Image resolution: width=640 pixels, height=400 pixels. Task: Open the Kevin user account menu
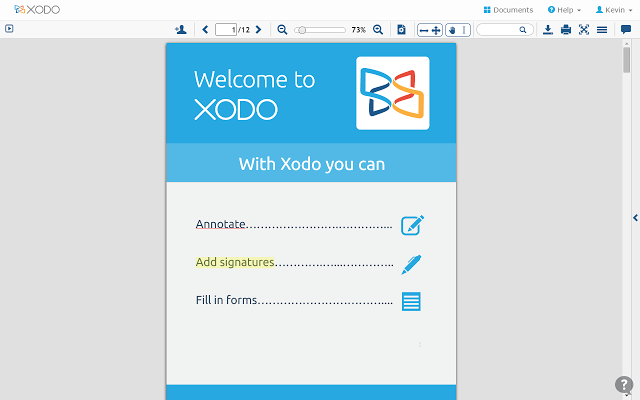click(x=614, y=10)
